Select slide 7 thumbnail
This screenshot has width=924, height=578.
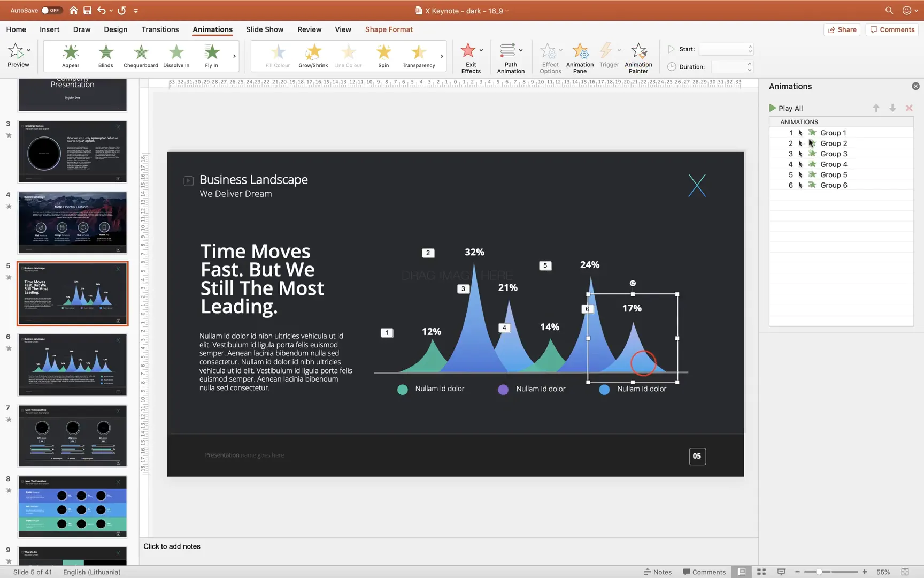point(72,436)
